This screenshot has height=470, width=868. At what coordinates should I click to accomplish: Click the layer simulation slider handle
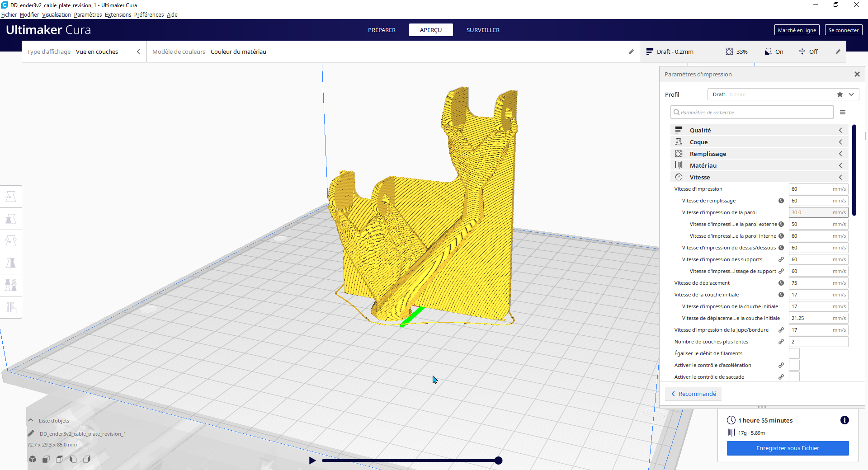pos(498,461)
